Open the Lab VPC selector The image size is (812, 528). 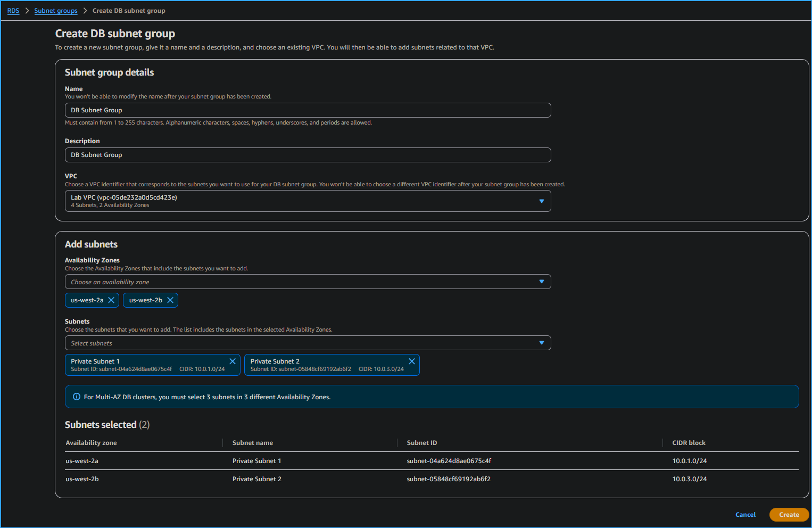coord(308,201)
